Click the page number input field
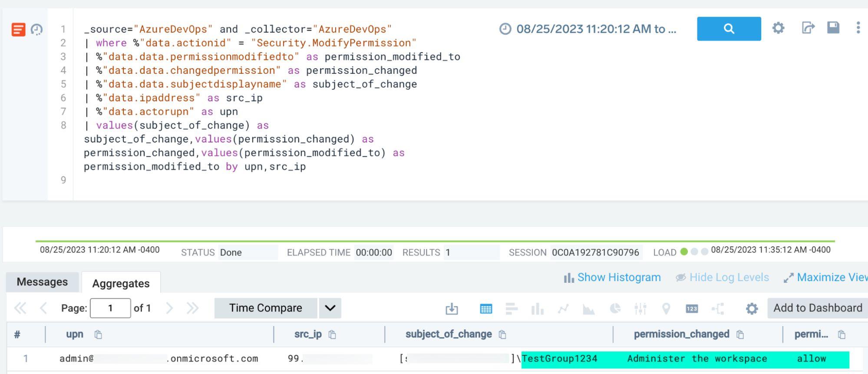 [x=110, y=308]
